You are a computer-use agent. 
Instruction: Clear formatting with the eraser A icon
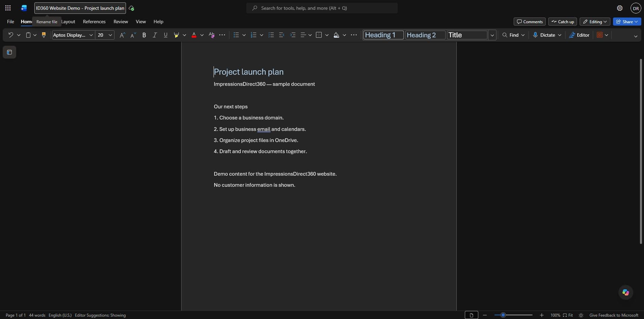(x=212, y=35)
